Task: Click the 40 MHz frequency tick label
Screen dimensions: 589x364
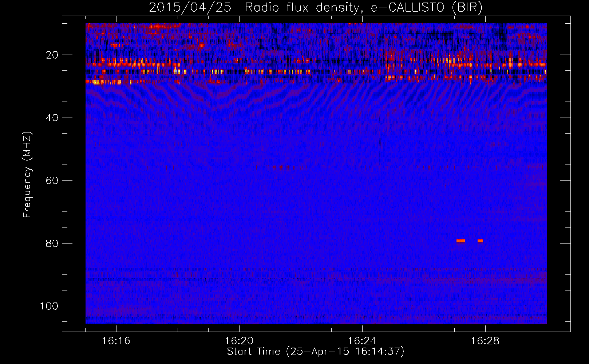Action: tap(52, 118)
